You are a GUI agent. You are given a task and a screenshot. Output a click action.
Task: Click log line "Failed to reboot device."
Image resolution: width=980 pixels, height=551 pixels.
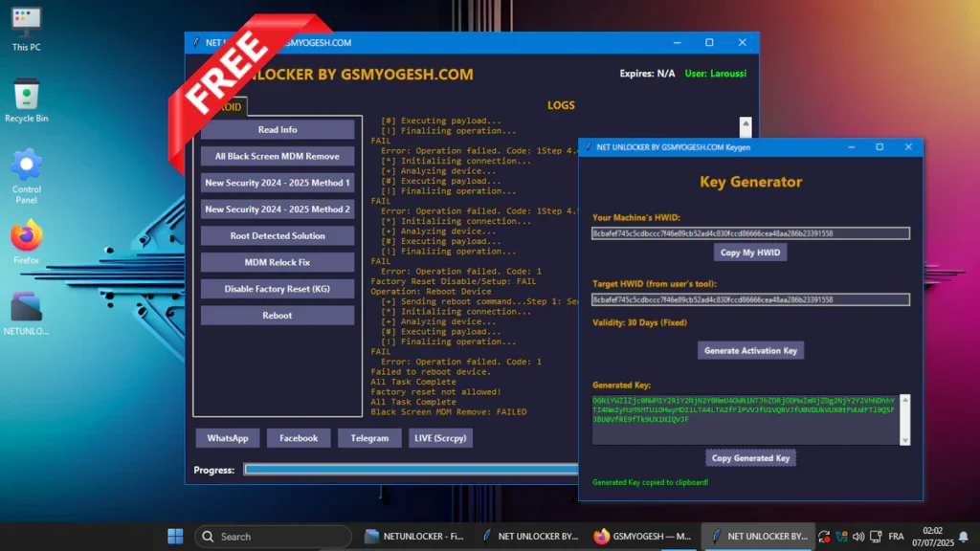431,372
